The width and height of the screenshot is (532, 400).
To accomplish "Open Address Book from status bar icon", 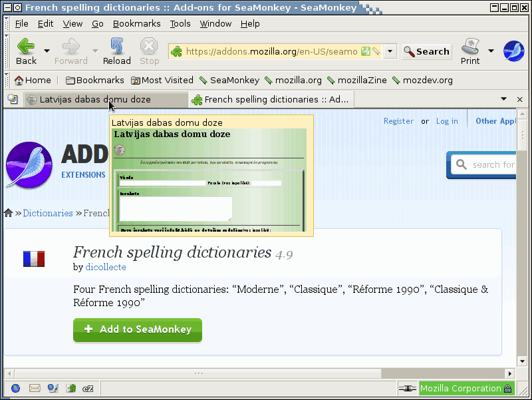I will click(x=71, y=389).
